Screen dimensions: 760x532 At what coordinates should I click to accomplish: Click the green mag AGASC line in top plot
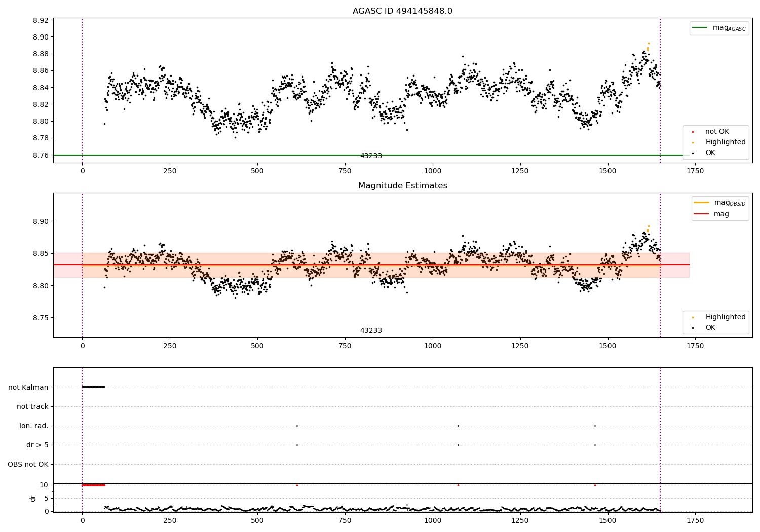coord(371,155)
